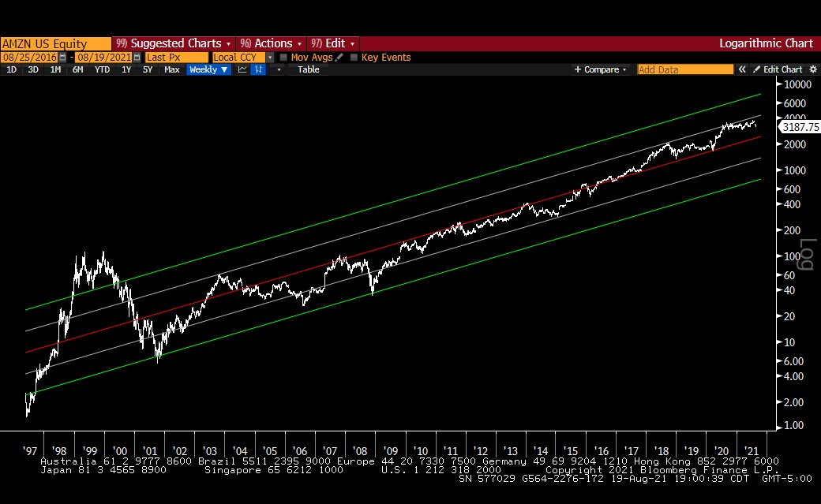Enable the Mov Avgs checkbox
The height and width of the screenshot is (504, 821).
283,58
